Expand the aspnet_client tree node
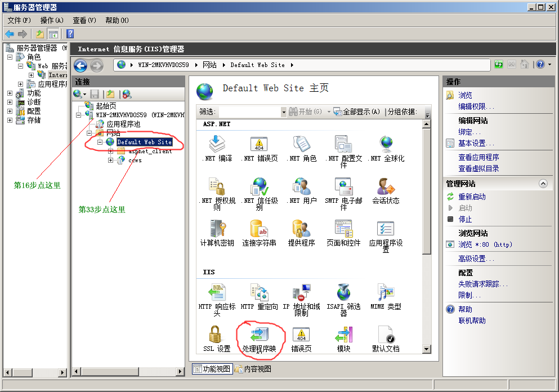Screen dimensions: 559x392 tap(111, 151)
